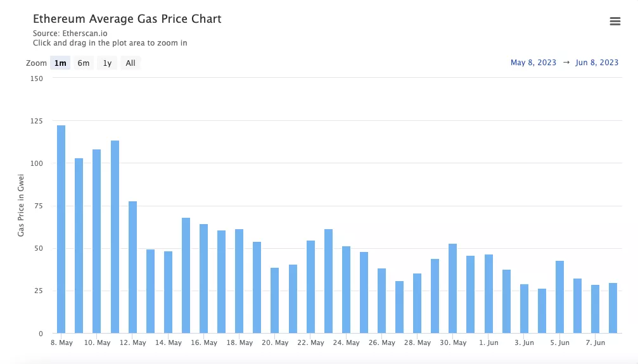Click the 10. May x-axis label
Screen dimensions: 638x364
pos(97,342)
